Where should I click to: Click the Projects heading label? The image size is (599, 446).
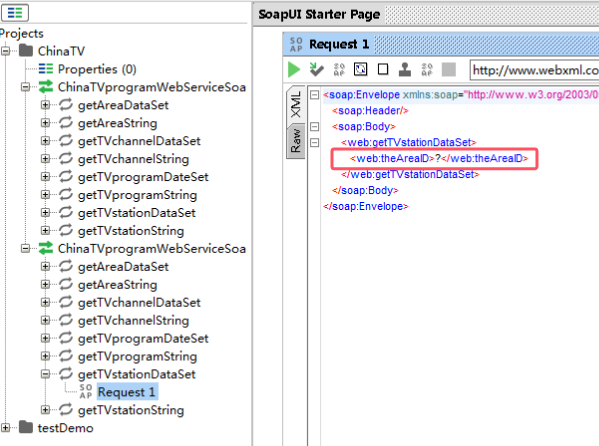[x=22, y=34]
